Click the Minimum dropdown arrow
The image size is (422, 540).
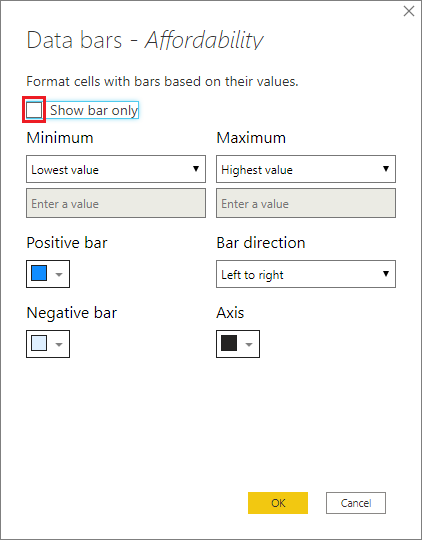click(196, 169)
